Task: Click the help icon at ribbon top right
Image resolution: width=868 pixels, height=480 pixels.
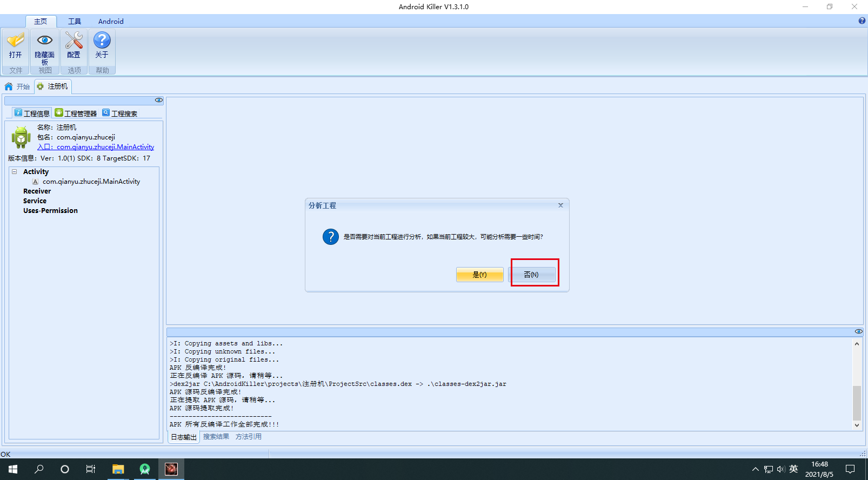Action: pyautogui.click(x=862, y=21)
